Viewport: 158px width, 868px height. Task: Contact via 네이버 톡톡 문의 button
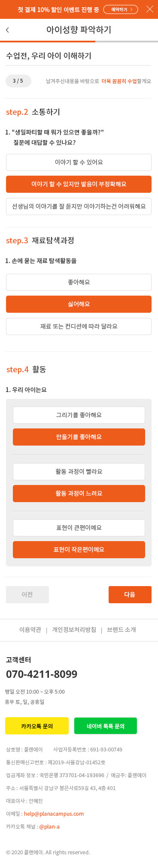tap(106, 726)
